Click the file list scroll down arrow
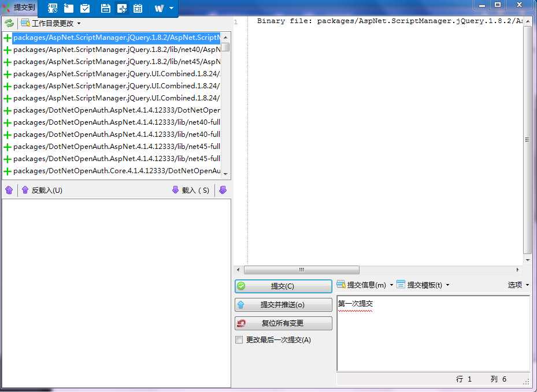Viewport: 537px width, 392px height. tap(225, 174)
